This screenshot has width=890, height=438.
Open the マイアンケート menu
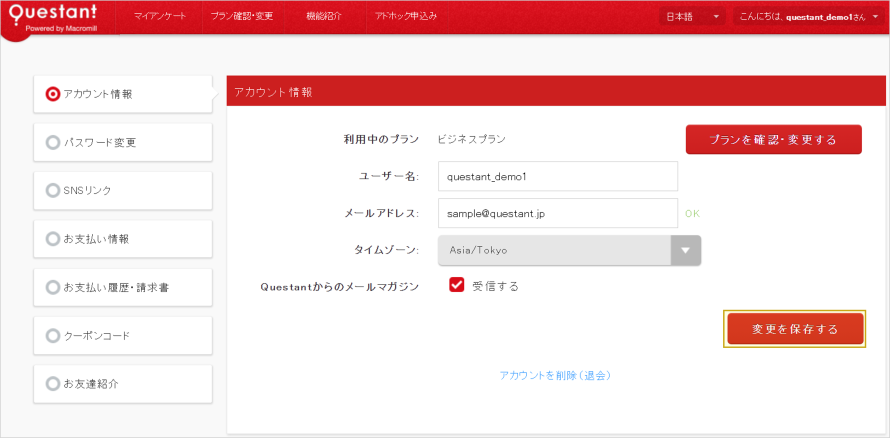(x=160, y=17)
